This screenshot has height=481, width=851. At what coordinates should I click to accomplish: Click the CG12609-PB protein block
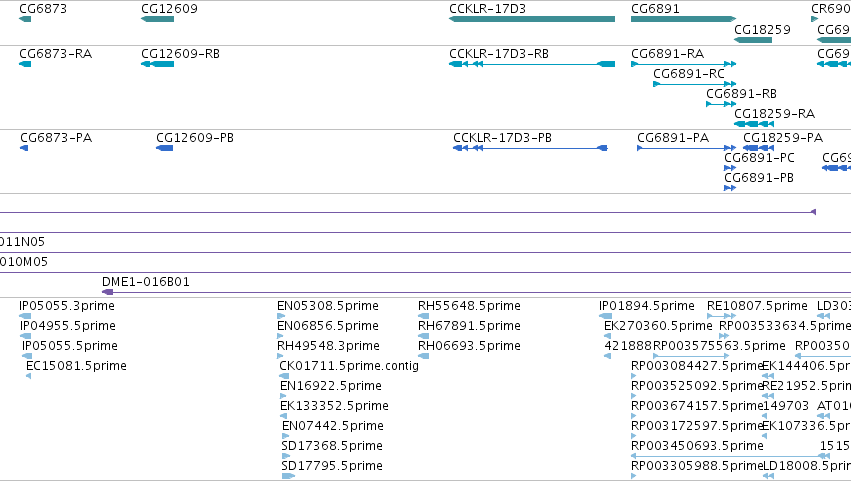(164, 148)
